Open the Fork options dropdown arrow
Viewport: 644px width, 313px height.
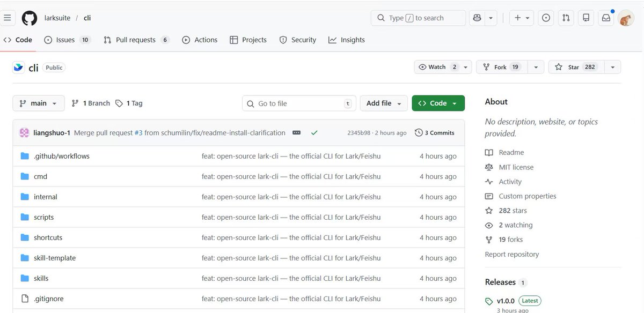[535, 67]
